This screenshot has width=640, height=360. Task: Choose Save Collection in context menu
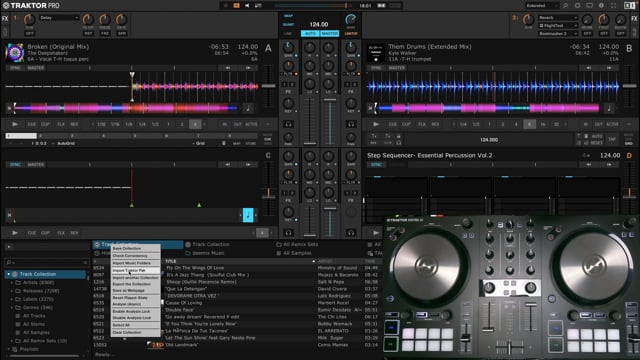(136, 249)
